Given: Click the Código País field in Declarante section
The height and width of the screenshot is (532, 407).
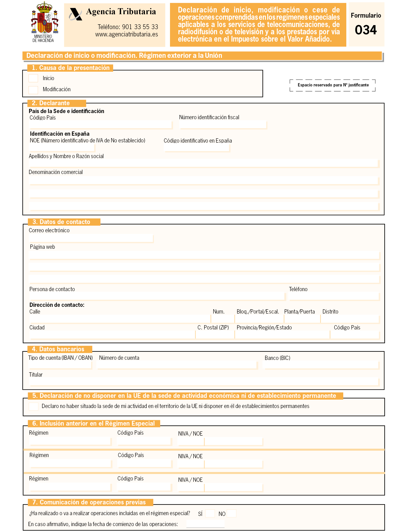Looking at the screenshot, I should click(101, 125).
